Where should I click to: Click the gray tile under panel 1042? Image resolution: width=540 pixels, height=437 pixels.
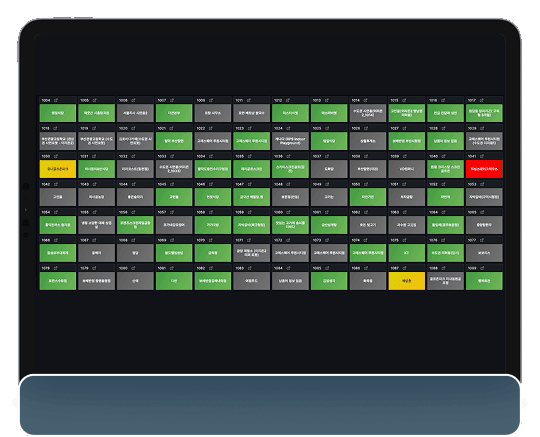tap(58, 197)
